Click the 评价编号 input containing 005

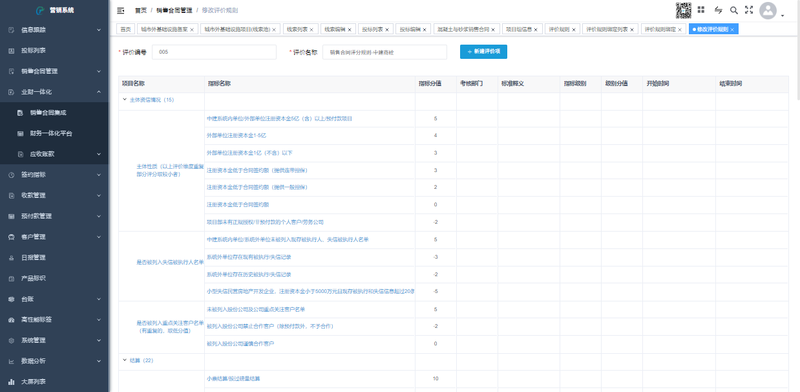(x=215, y=52)
